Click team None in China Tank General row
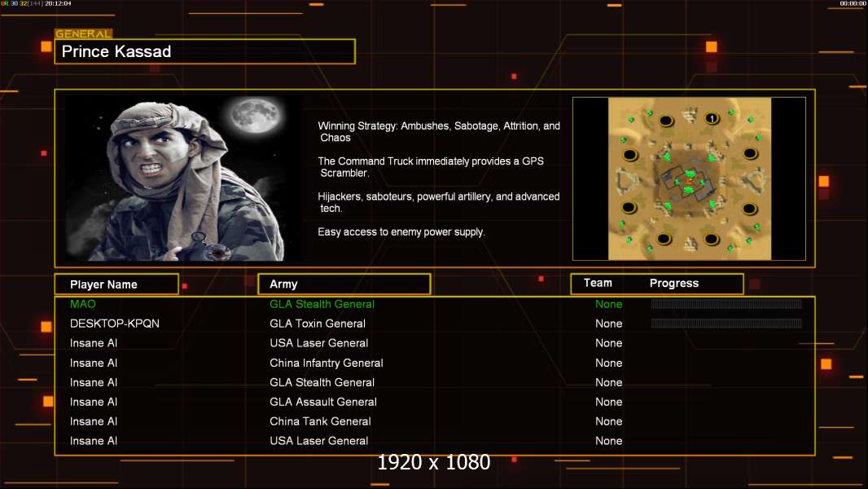This screenshot has height=489, width=868. [608, 421]
